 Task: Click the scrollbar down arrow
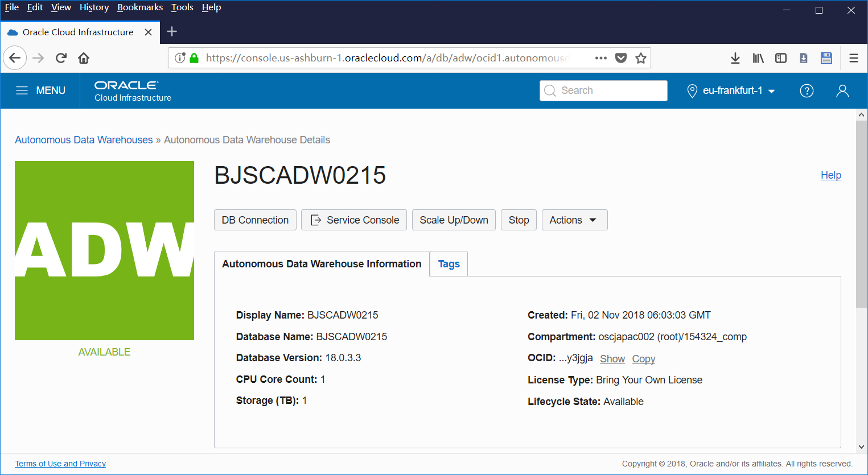pyautogui.click(x=861, y=447)
